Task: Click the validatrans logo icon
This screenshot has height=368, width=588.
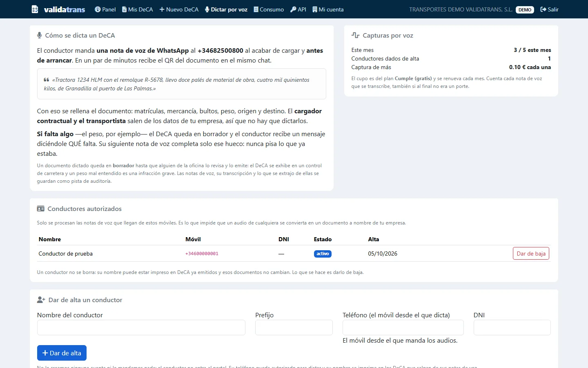Action: pos(35,9)
